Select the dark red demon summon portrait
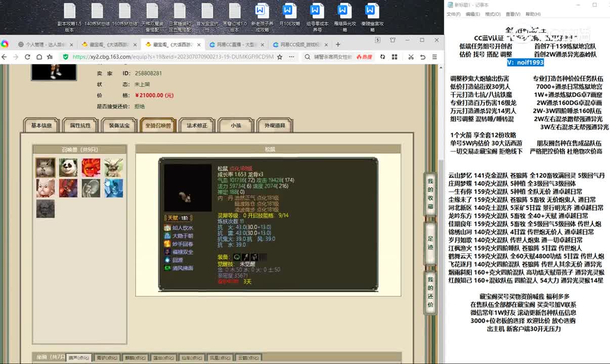This screenshot has width=610, height=364. (x=68, y=188)
